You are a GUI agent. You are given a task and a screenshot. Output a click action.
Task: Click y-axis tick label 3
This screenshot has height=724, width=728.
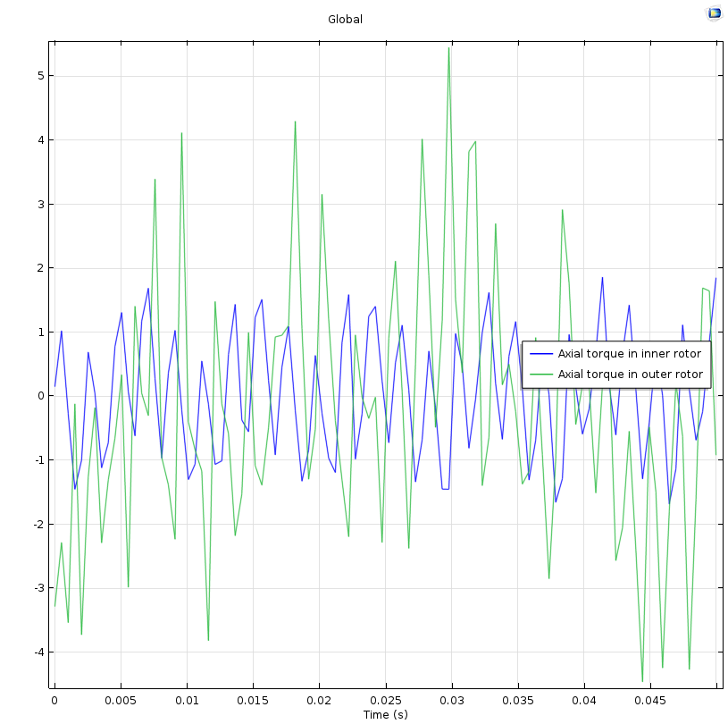39,204
